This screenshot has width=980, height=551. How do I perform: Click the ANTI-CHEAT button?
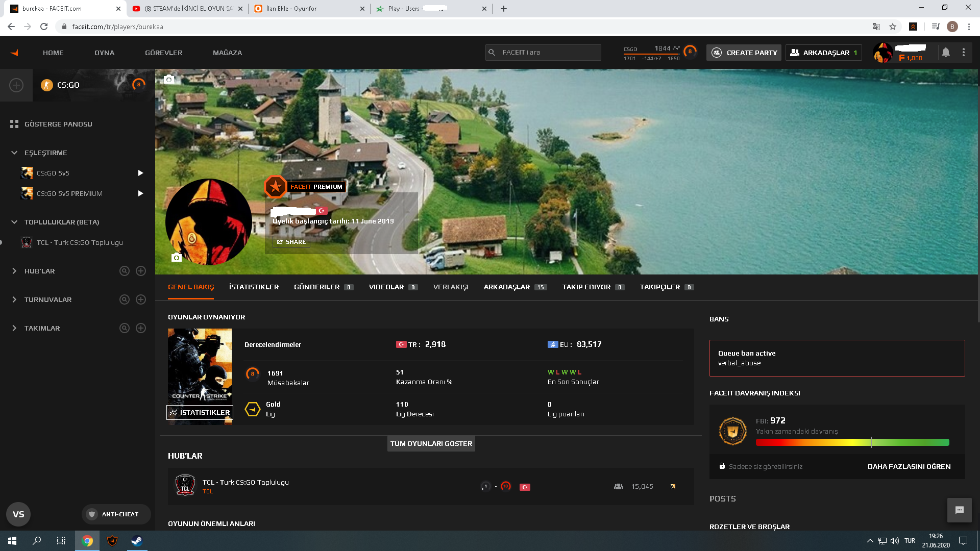116,514
